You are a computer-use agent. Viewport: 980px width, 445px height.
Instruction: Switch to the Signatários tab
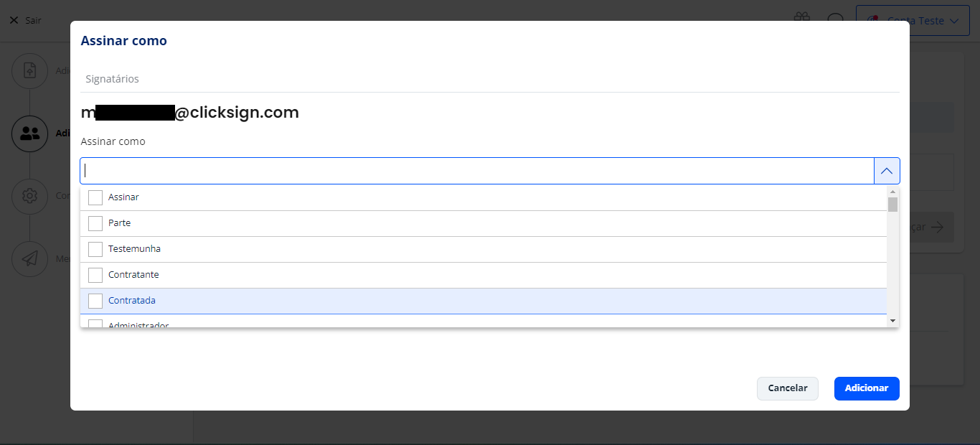[113, 79]
